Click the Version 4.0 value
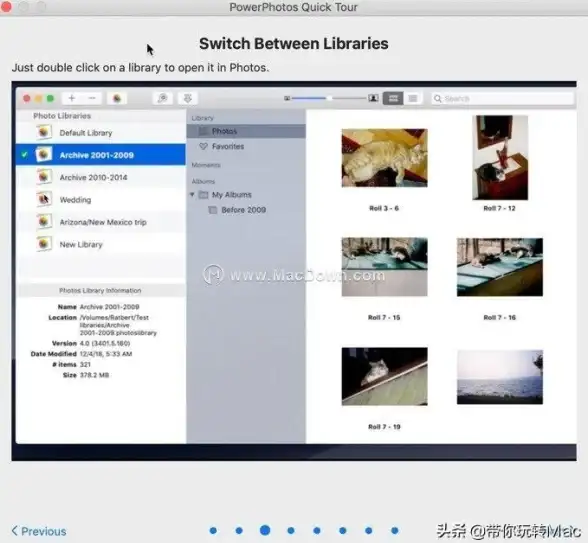This screenshot has width=588, height=543. point(105,343)
